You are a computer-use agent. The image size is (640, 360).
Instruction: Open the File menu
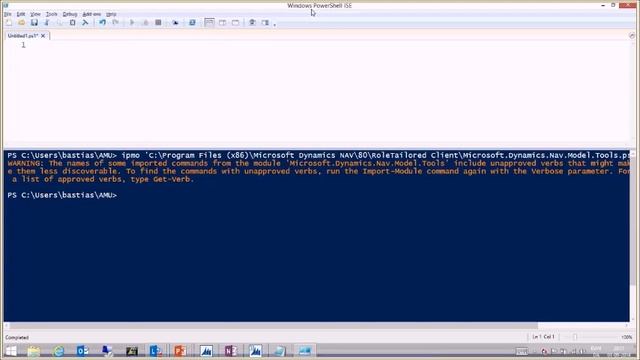(8, 14)
